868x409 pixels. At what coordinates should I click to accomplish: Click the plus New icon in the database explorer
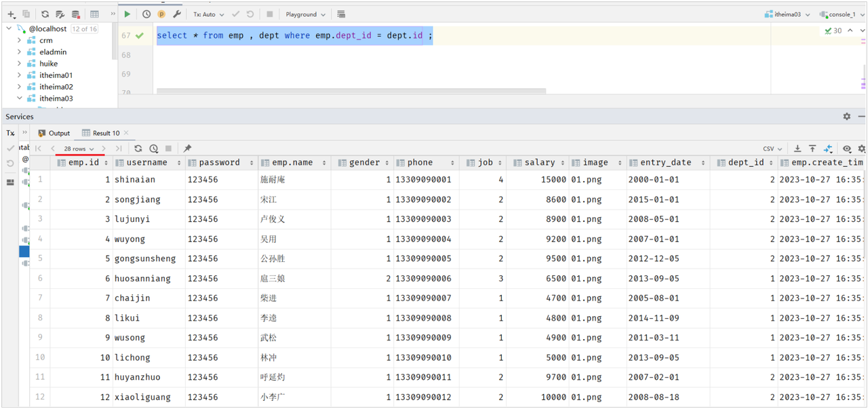pyautogui.click(x=10, y=14)
